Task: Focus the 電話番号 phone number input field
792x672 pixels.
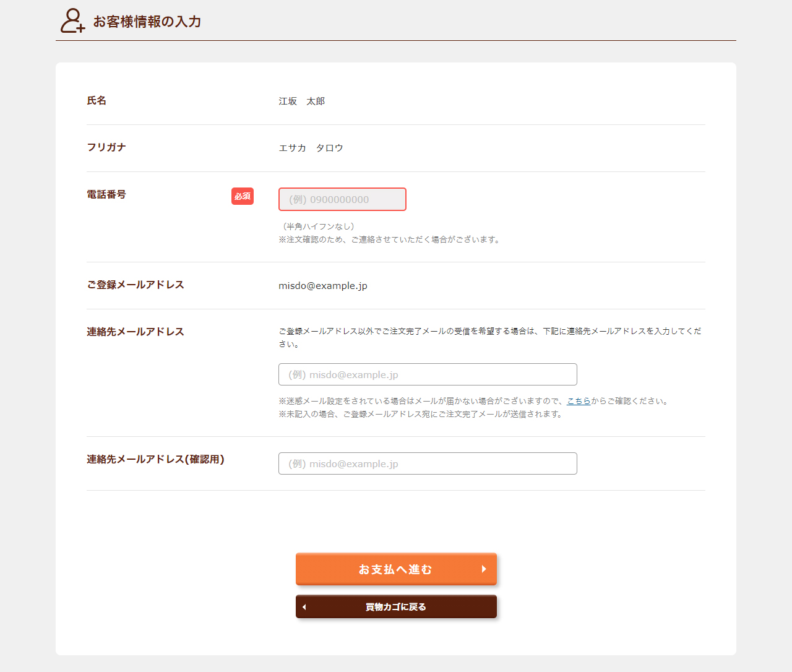Action: [342, 199]
